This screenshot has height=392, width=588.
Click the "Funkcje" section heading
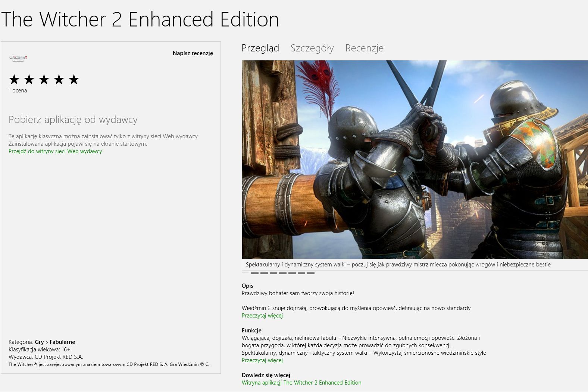251,331
